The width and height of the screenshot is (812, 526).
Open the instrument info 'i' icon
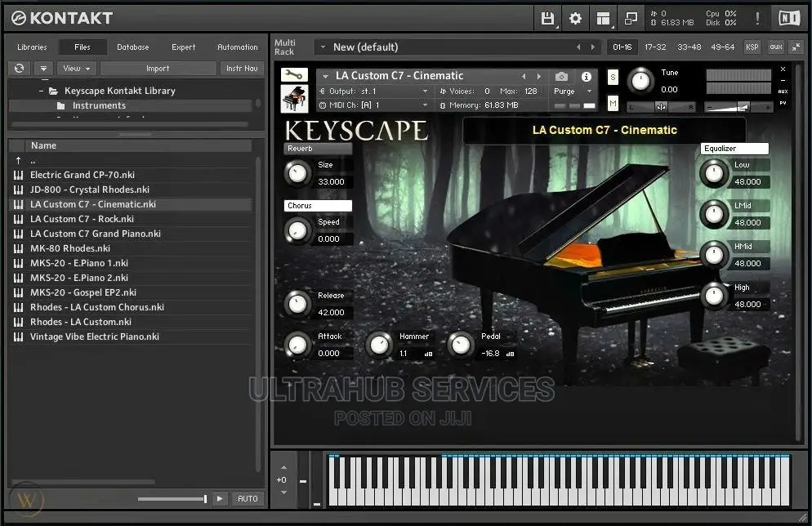587,77
